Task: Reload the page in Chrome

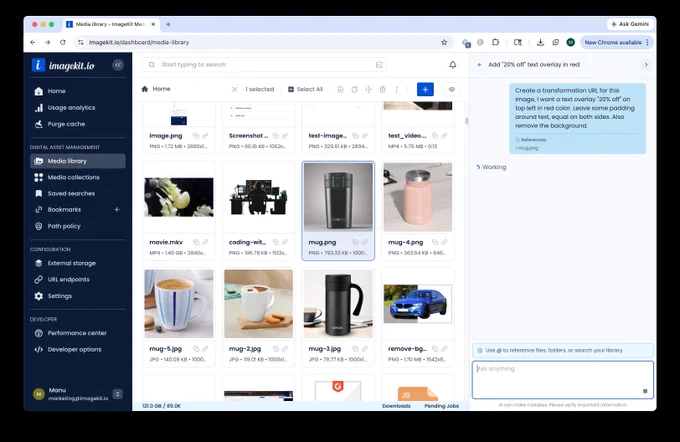Action: pyautogui.click(x=63, y=43)
